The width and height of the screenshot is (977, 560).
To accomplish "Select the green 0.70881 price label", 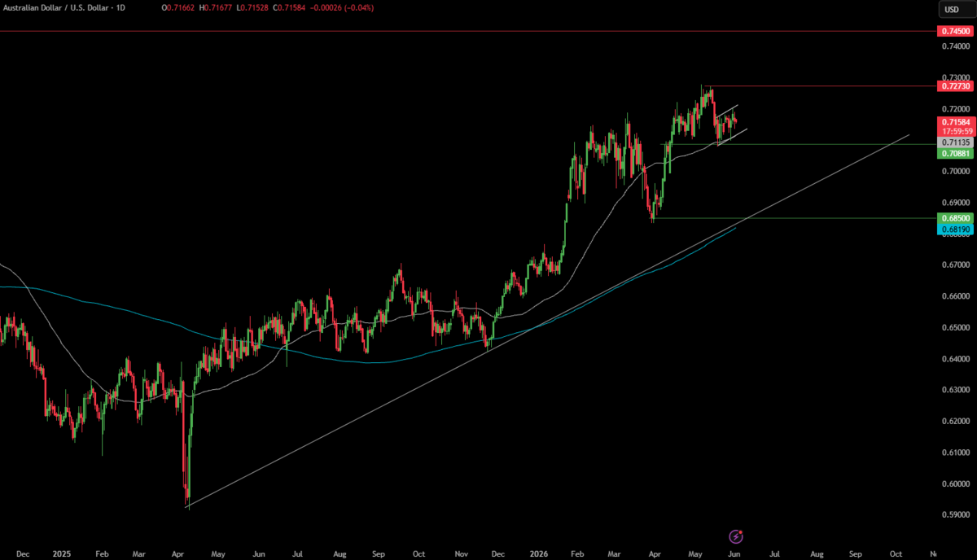I will (954, 153).
